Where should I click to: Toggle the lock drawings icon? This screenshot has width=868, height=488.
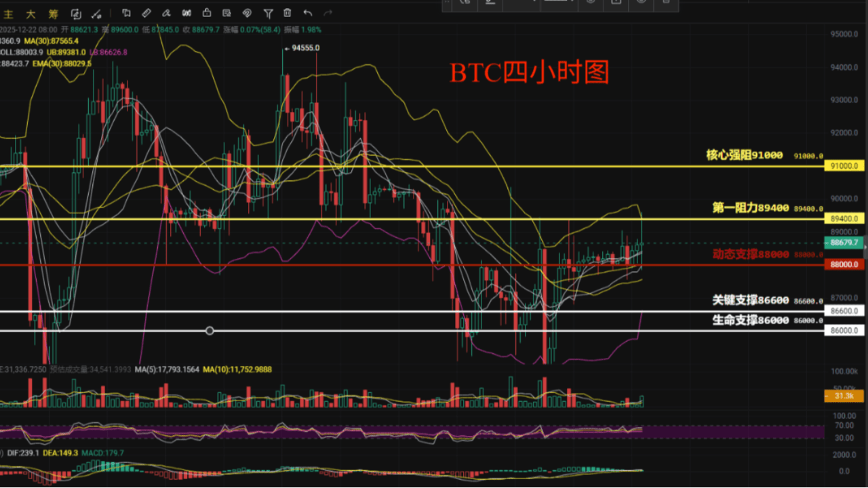click(207, 13)
